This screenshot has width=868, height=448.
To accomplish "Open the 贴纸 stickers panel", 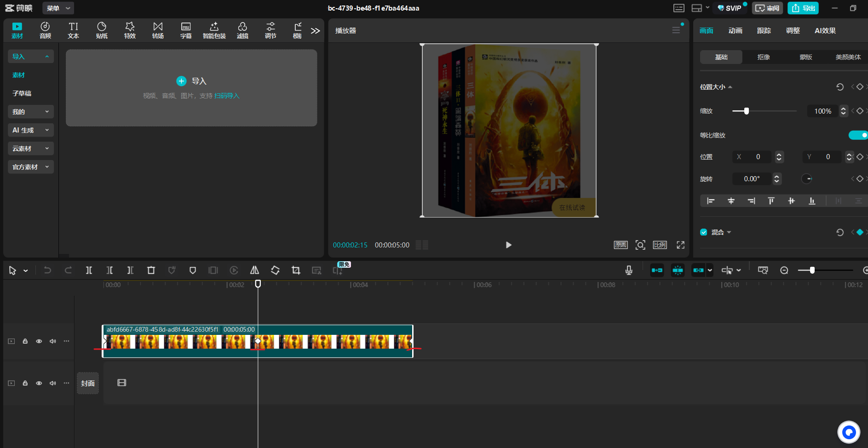I will (102, 30).
